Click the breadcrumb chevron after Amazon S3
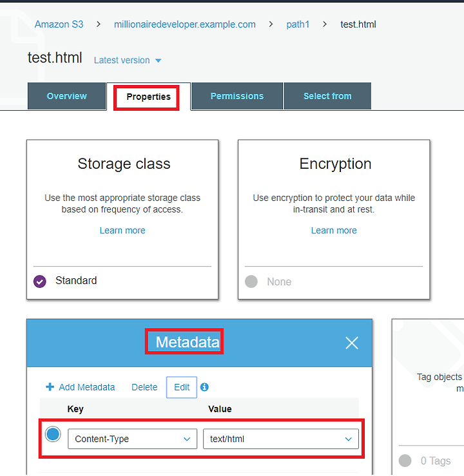 pos(99,24)
